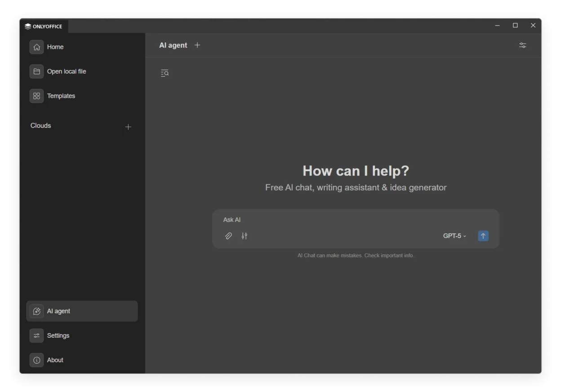
Task: Click the AI agent heading title
Action: click(x=173, y=45)
